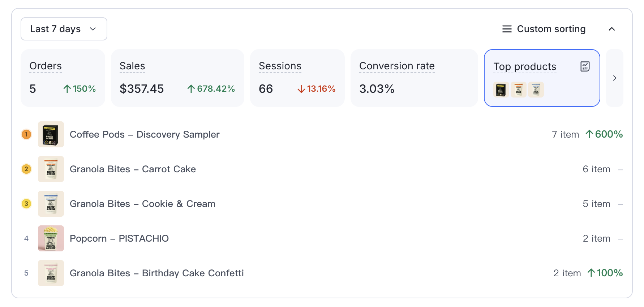Click the Coffee Pods product thumbnail
This screenshot has height=307, width=644.
pyautogui.click(x=51, y=134)
